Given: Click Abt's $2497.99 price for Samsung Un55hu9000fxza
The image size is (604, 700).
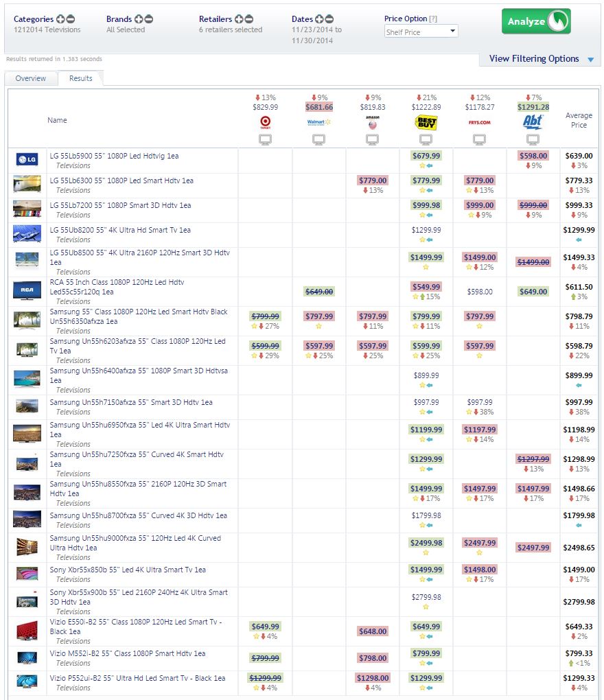Looking at the screenshot, I should pos(533,548).
